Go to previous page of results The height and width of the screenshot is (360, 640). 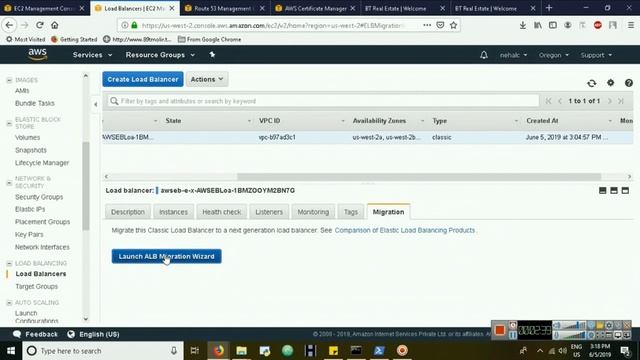coord(560,101)
